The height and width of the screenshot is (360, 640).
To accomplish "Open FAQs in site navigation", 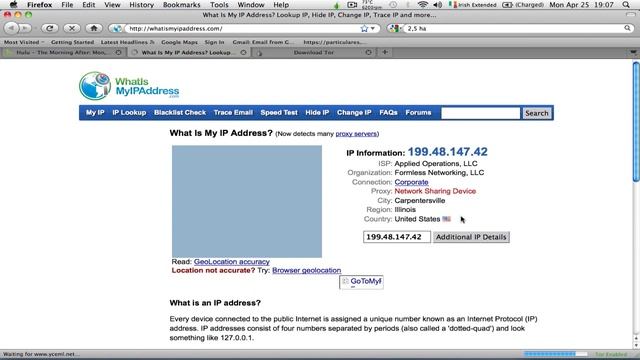I will click(x=388, y=113).
